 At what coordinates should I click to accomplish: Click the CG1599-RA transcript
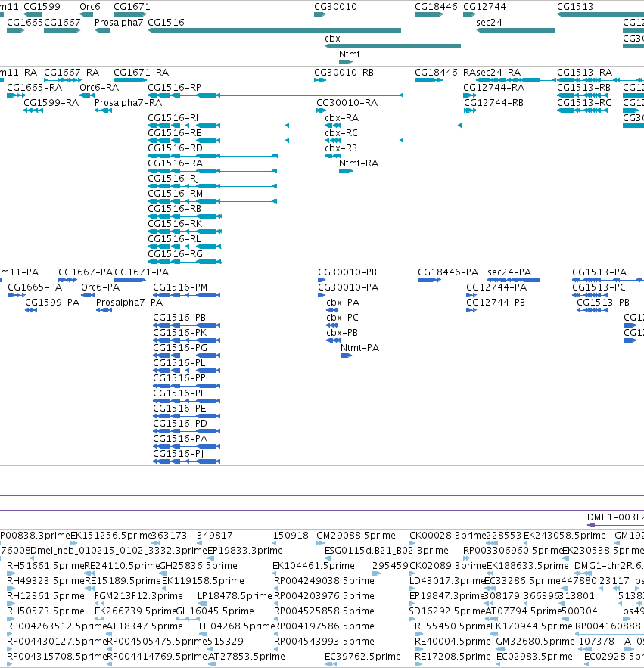coord(33,110)
